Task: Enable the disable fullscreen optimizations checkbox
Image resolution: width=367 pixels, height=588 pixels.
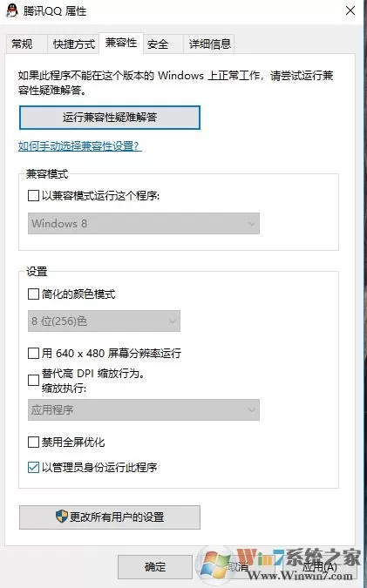Action: coord(33,442)
